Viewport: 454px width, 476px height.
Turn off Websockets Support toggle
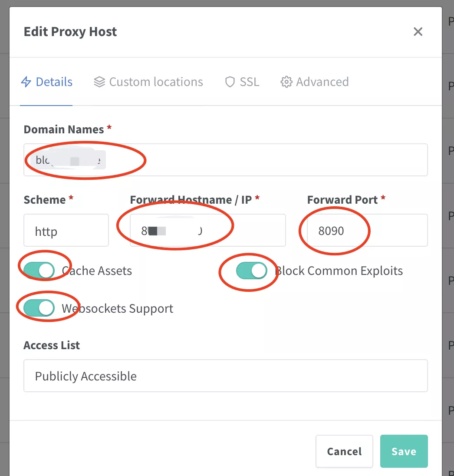[x=39, y=308]
